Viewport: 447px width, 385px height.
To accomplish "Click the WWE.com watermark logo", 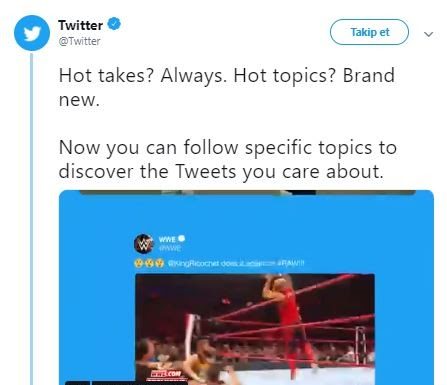I will [168, 374].
